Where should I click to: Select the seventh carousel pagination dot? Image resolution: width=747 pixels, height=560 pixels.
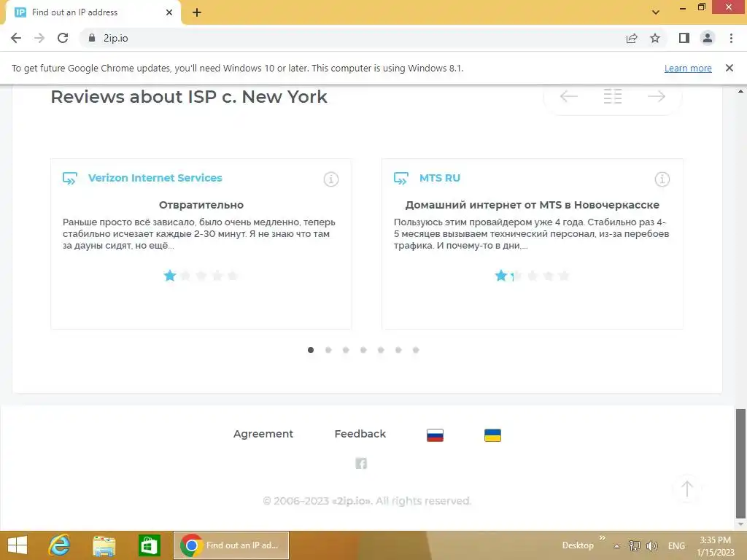pos(416,350)
